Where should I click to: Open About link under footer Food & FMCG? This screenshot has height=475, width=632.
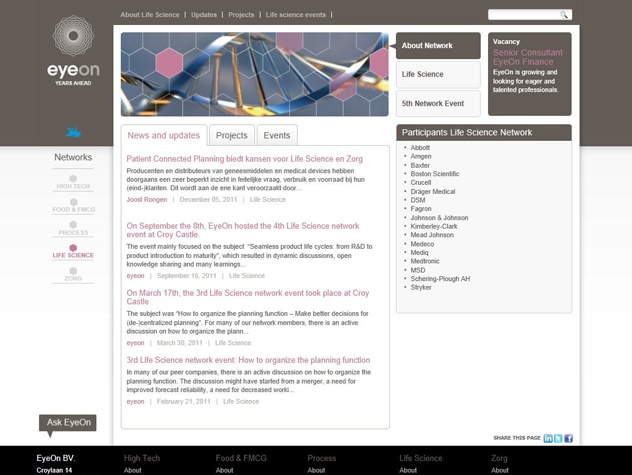coord(225,471)
